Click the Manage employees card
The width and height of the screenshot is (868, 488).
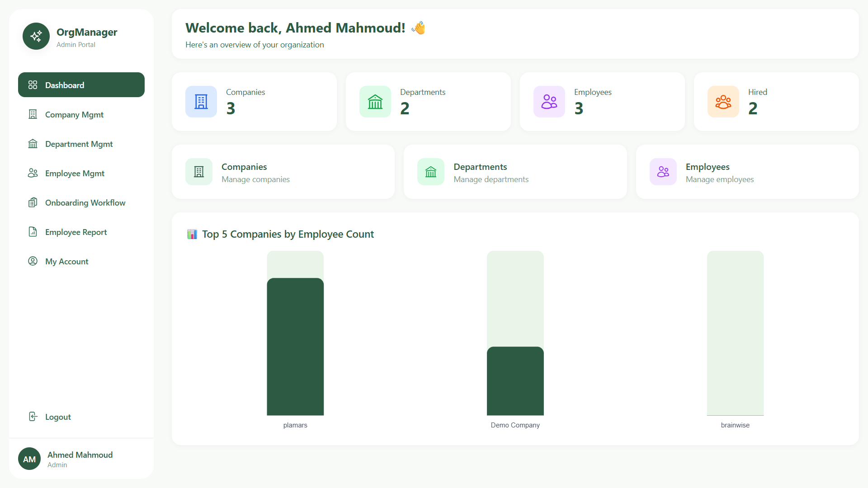point(747,172)
